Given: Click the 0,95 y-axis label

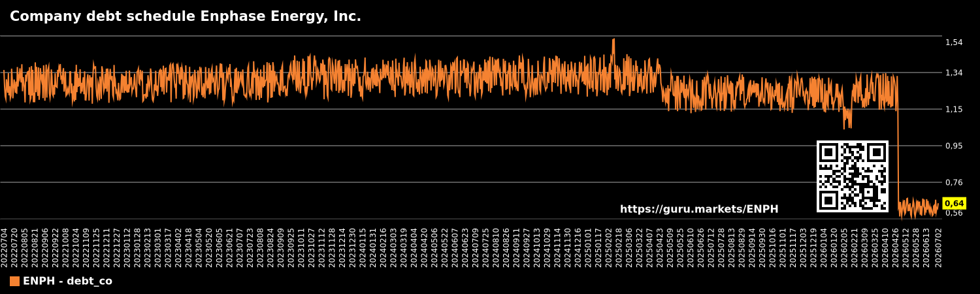Looking at the screenshot, I should [x=954, y=146].
